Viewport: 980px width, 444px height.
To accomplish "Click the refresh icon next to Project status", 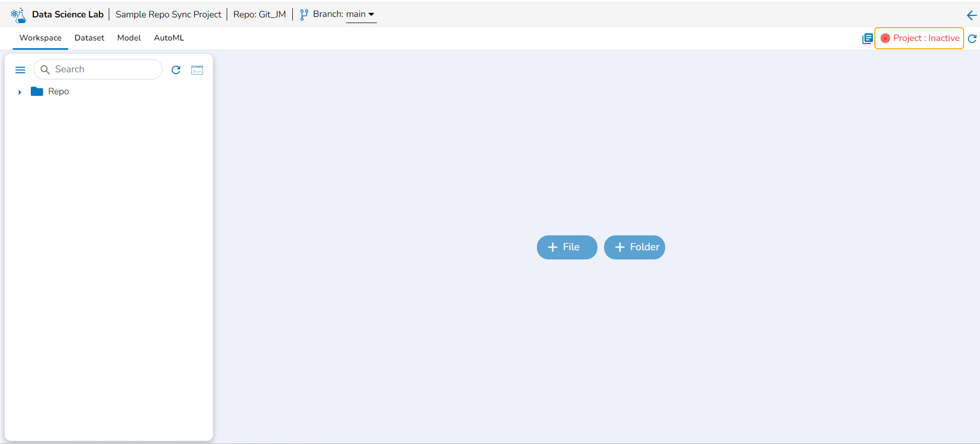I will click(x=972, y=38).
